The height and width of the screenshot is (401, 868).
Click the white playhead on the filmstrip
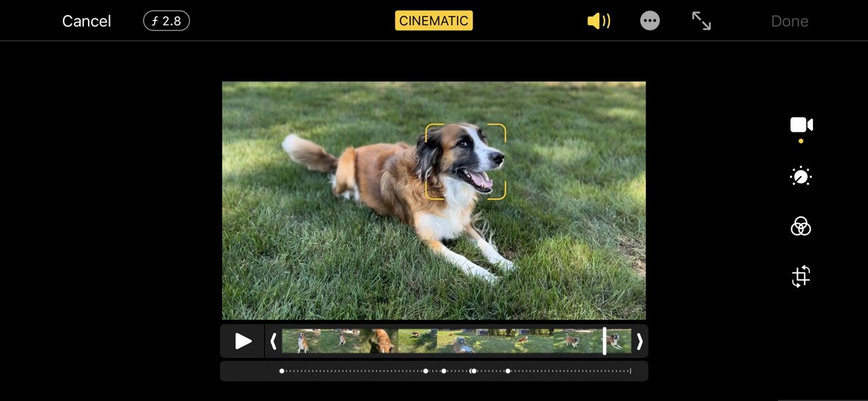tap(604, 341)
